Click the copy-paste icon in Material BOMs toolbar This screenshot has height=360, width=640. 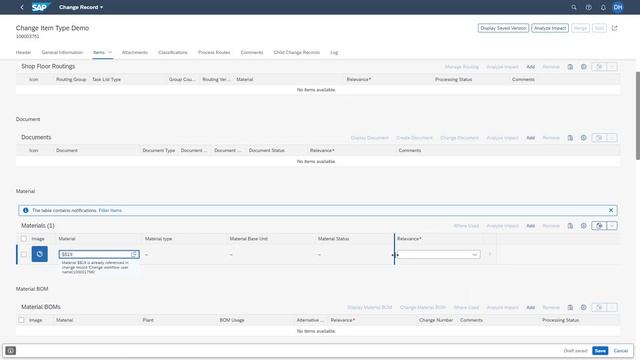coord(570,307)
